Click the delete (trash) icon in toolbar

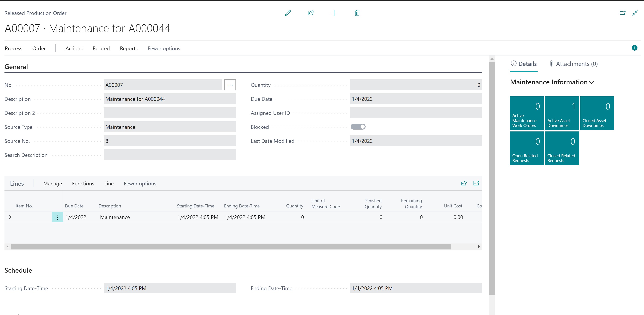[x=356, y=12]
